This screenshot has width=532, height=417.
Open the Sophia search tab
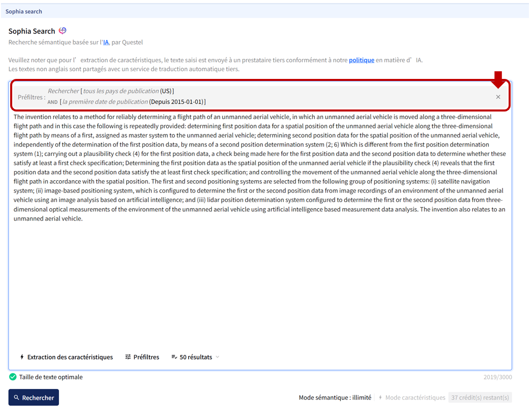click(x=24, y=11)
